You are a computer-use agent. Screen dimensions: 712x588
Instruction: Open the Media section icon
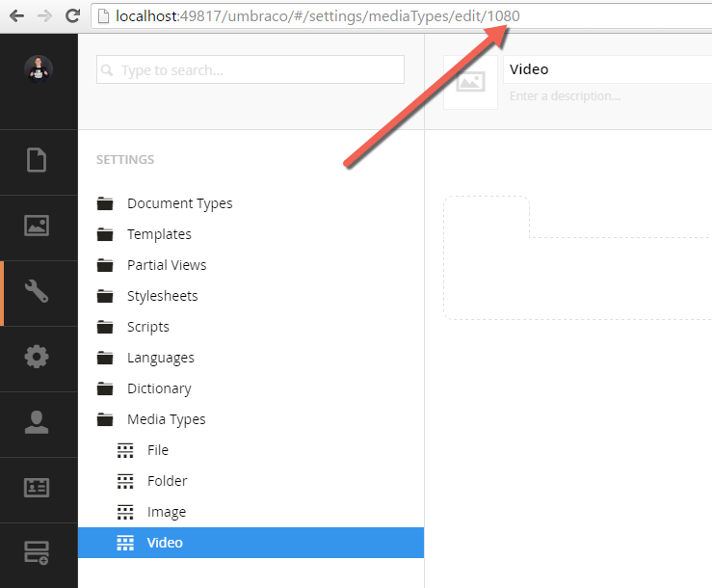click(37, 226)
